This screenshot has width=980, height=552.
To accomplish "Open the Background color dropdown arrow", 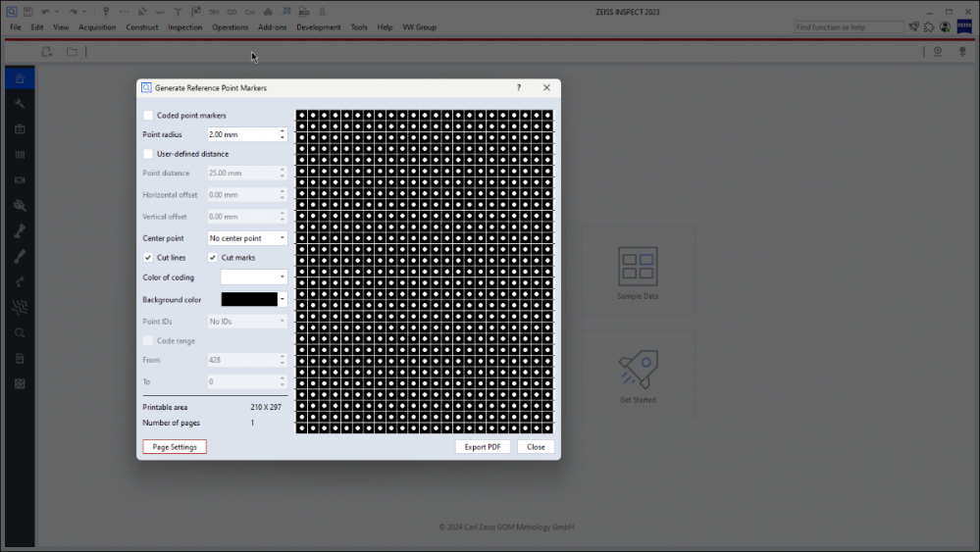I will [x=282, y=299].
